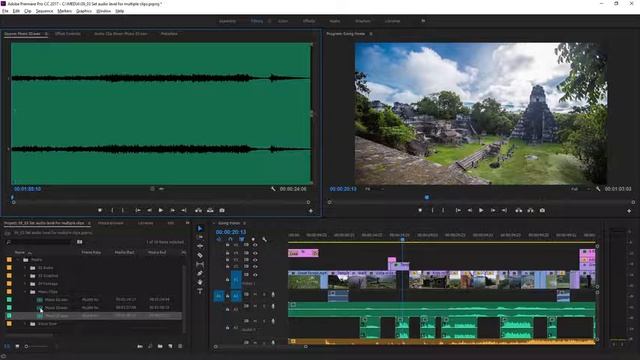Show more workspaces via overflow chevron
The width and height of the screenshot is (640, 360).
coord(423,21)
